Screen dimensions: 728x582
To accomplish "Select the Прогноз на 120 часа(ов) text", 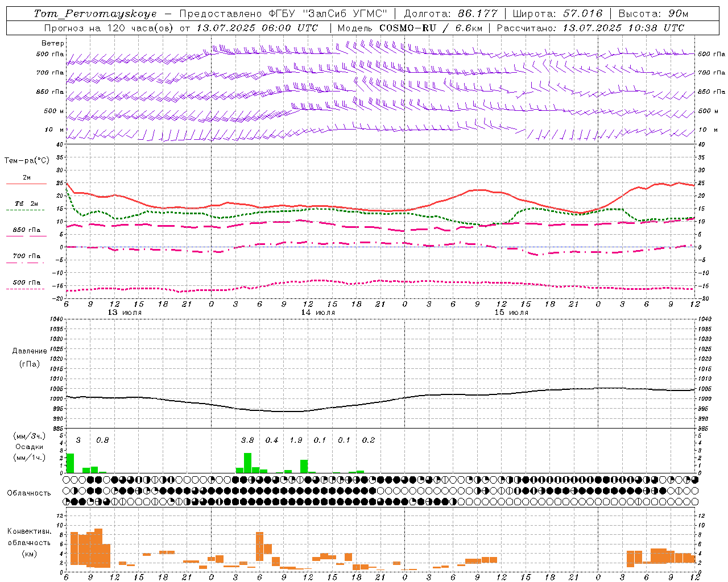I will click(x=109, y=28).
